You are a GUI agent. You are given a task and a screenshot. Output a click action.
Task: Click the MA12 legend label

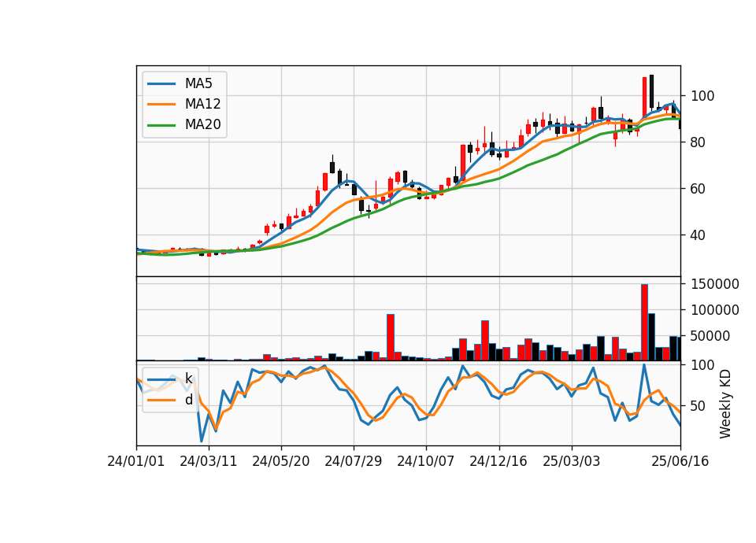202,104
